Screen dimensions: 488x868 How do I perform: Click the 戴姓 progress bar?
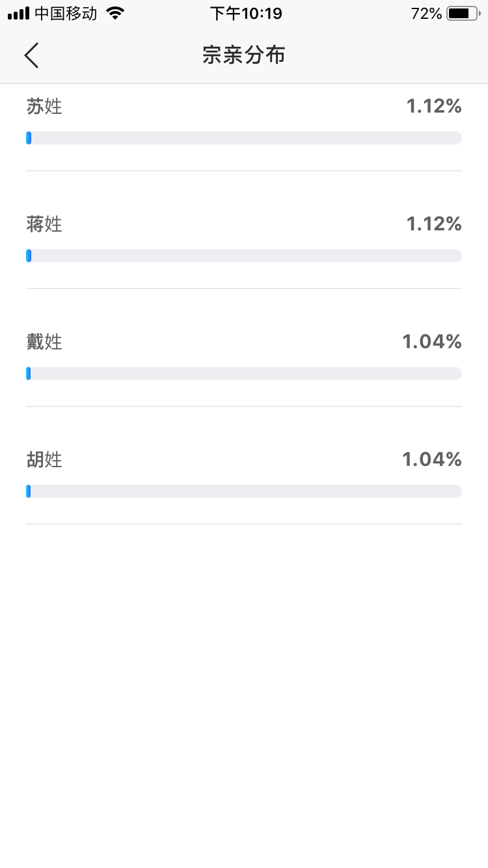tap(244, 373)
